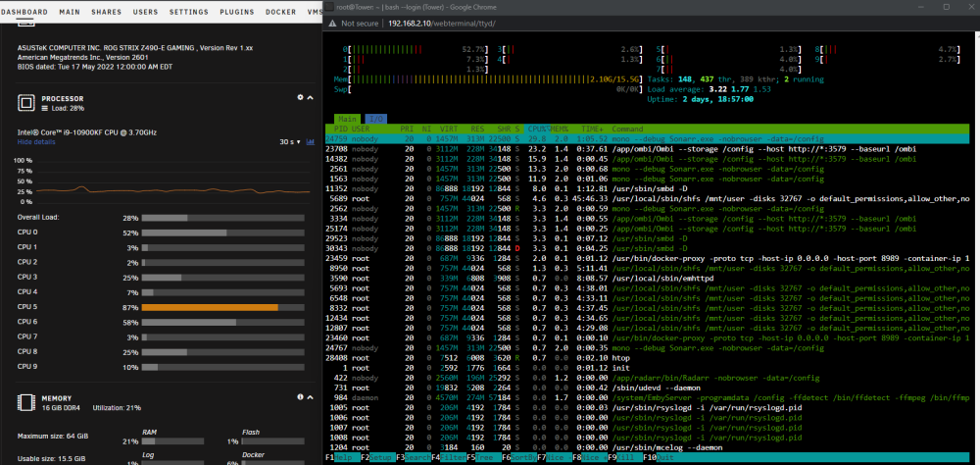
Task: Select process row PID 3590 emhttpd
Action: click(648, 278)
